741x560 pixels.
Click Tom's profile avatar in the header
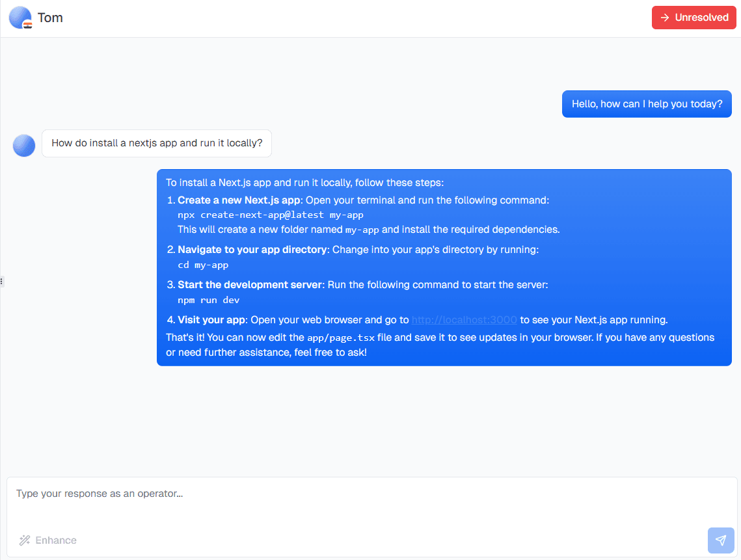click(19, 17)
